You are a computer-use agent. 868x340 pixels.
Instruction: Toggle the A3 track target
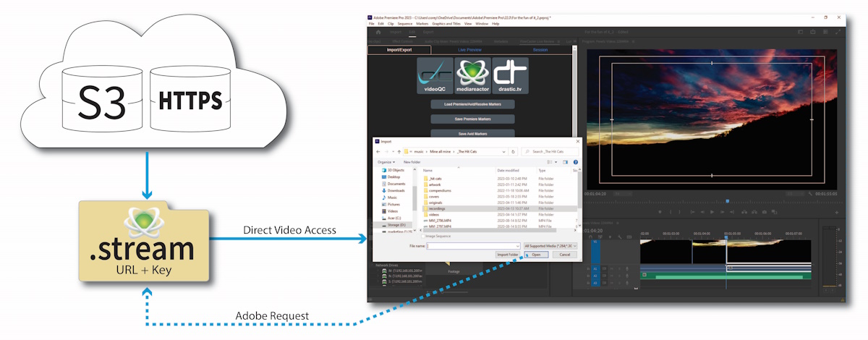tap(595, 283)
